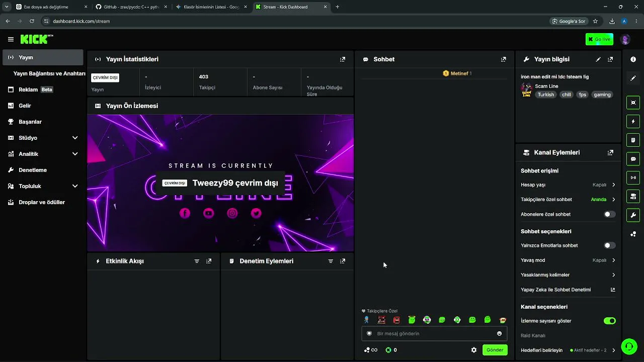Viewport: 644px width, 362px height.
Task: Open the Etkinlik Akışı filter icon
Action: click(x=197, y=261)
